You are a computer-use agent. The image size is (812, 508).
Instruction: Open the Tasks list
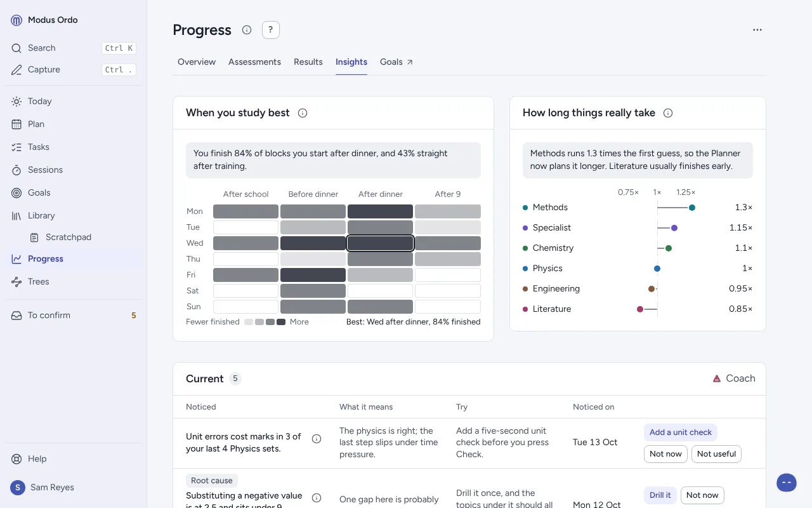pos(74,147)
